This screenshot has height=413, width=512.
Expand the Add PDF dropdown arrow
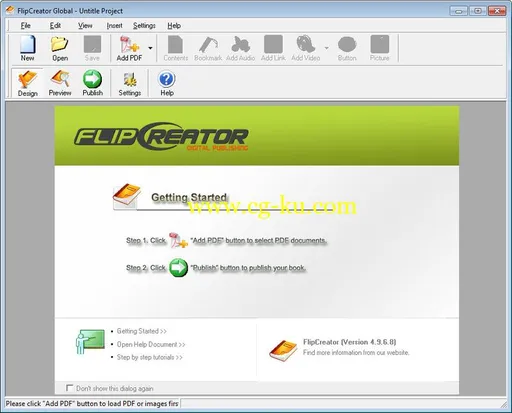coord(150,48)
